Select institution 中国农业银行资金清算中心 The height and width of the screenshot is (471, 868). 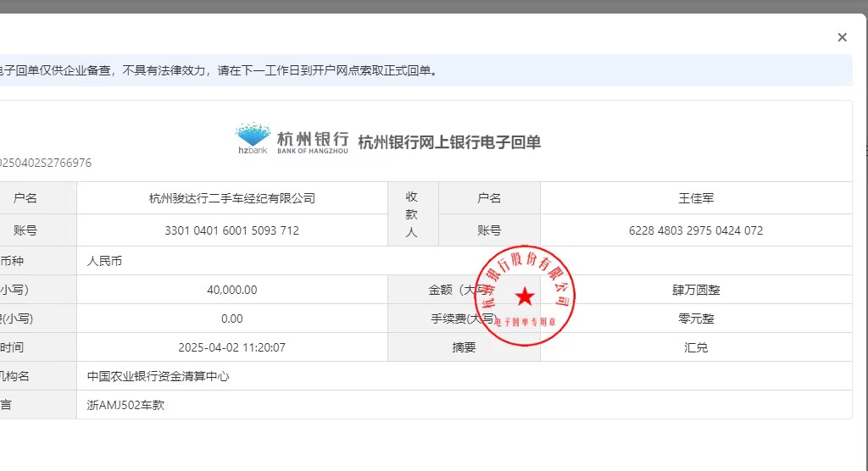click(158, 376)
